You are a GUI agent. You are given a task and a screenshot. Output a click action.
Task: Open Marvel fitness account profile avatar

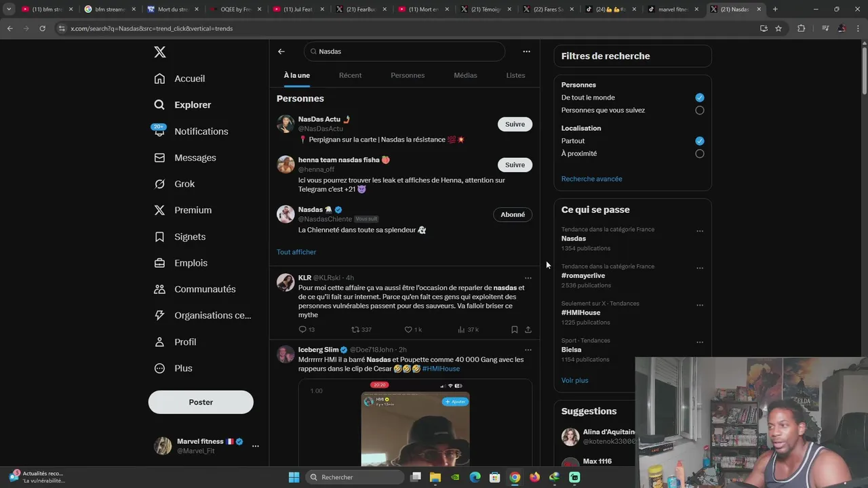point(163,446)
